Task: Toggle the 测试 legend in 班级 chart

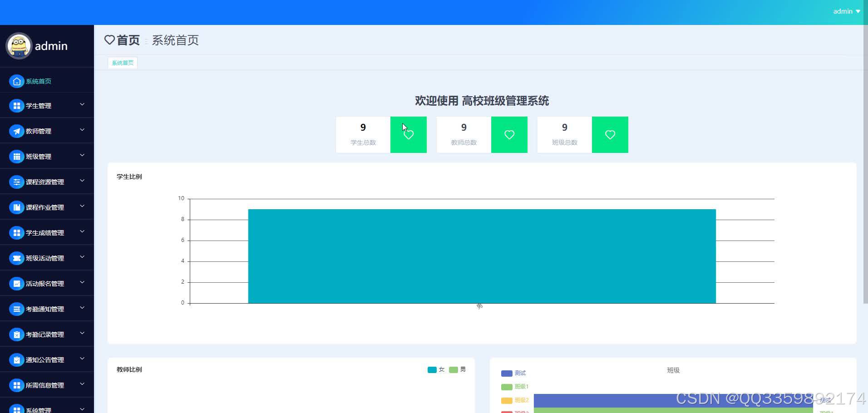Action: tap(513, 373)
